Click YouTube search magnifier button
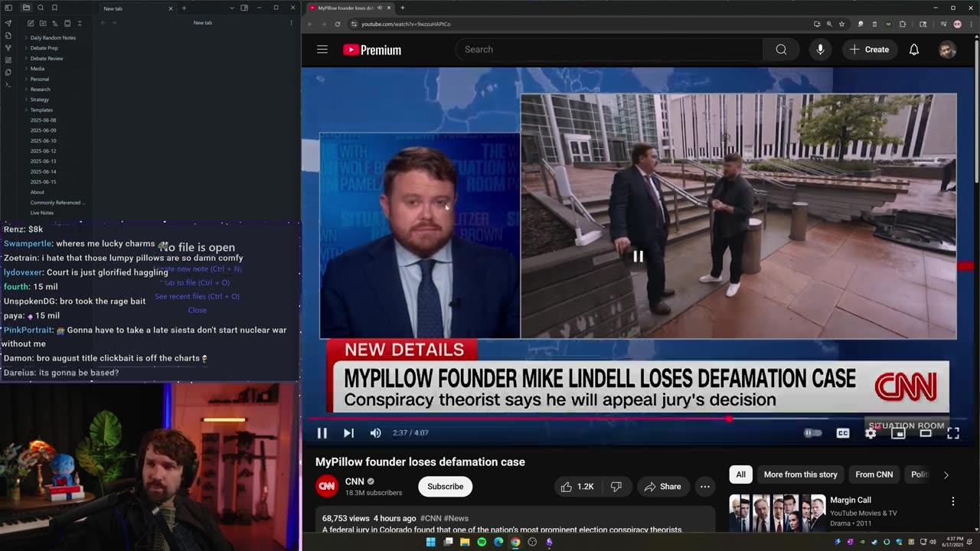This screenshot has width=980, height=551. (781, 50)
